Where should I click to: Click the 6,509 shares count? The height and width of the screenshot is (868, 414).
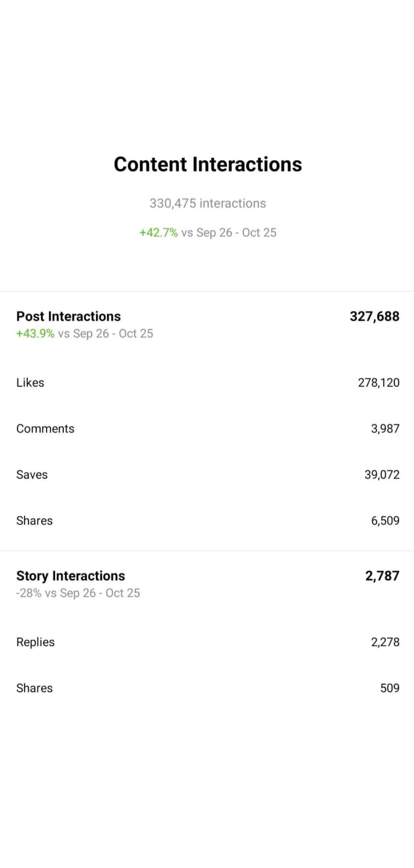[x=385, y=521]
